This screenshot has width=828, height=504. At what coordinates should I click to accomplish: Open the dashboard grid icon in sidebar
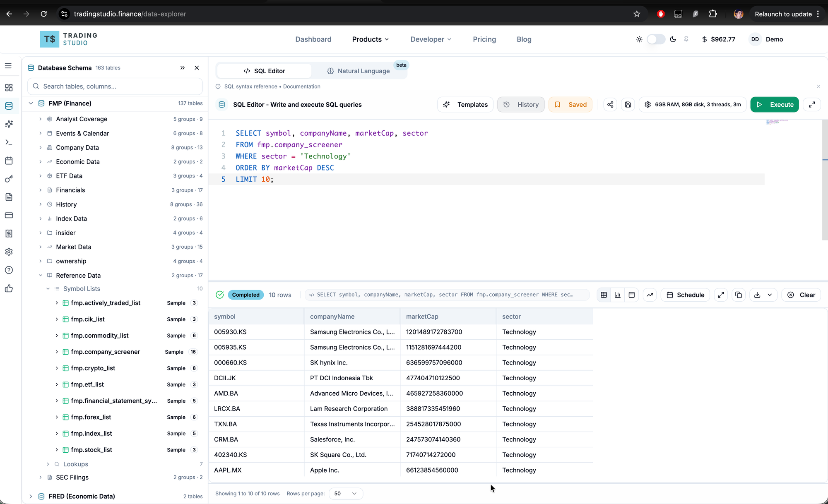tap(9, 88)
